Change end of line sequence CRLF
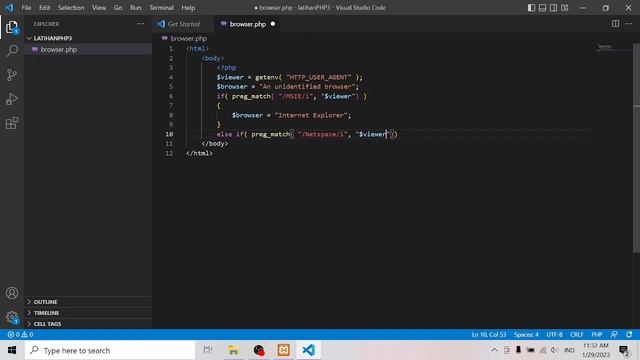 pos(576,334)
